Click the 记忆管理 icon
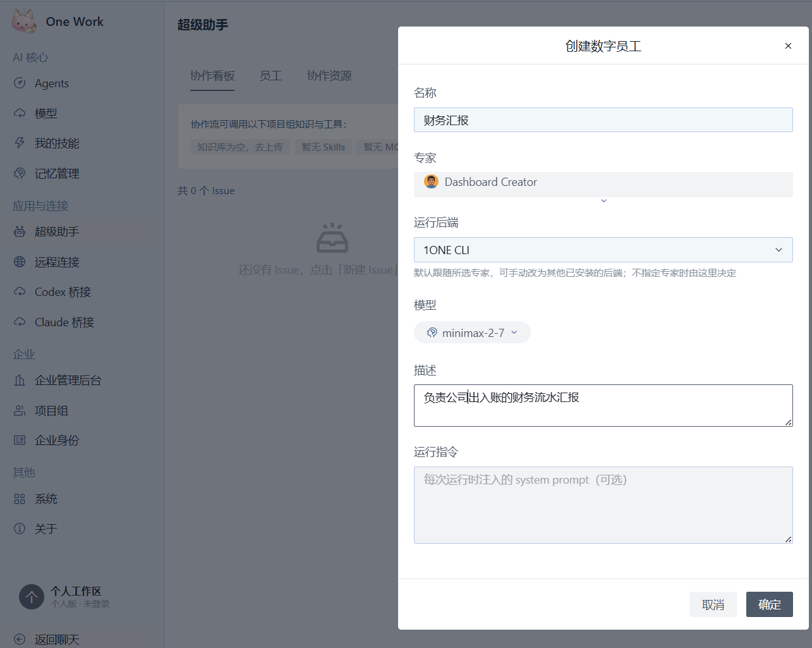 tap(20, 173)
